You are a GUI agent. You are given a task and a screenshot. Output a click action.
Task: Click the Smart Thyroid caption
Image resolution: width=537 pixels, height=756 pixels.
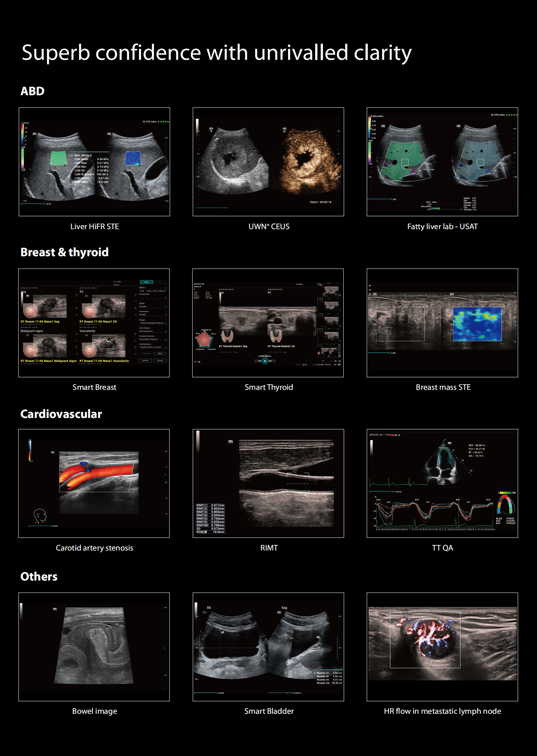point(269,387)
